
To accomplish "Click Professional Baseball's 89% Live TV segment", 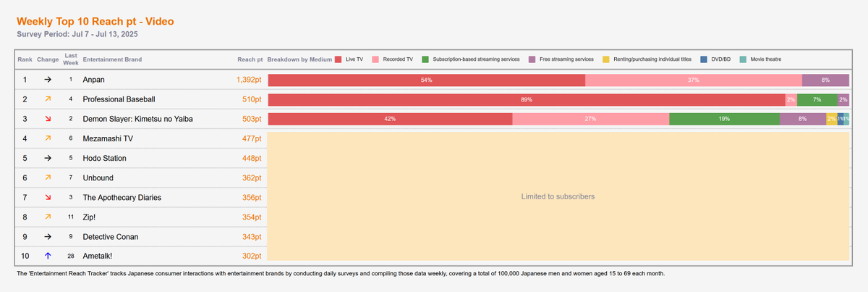I will pos(527,99).
